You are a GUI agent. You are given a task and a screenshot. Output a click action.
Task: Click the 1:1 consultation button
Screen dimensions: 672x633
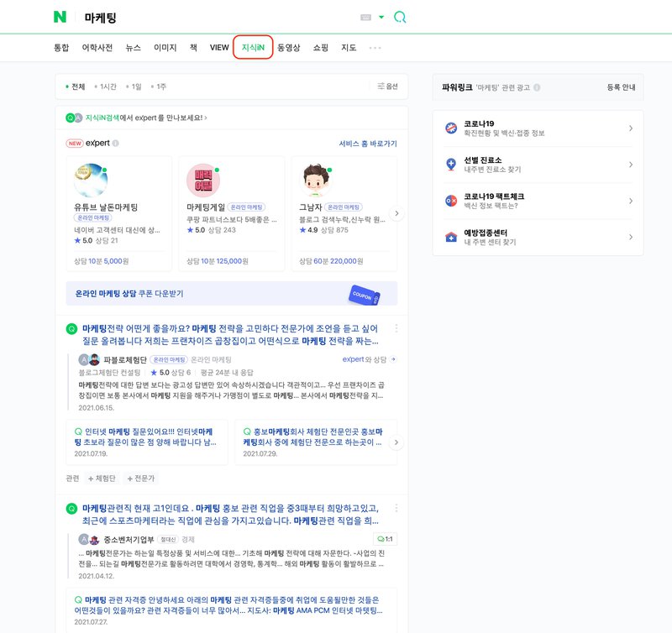click(x=385, y=539)
